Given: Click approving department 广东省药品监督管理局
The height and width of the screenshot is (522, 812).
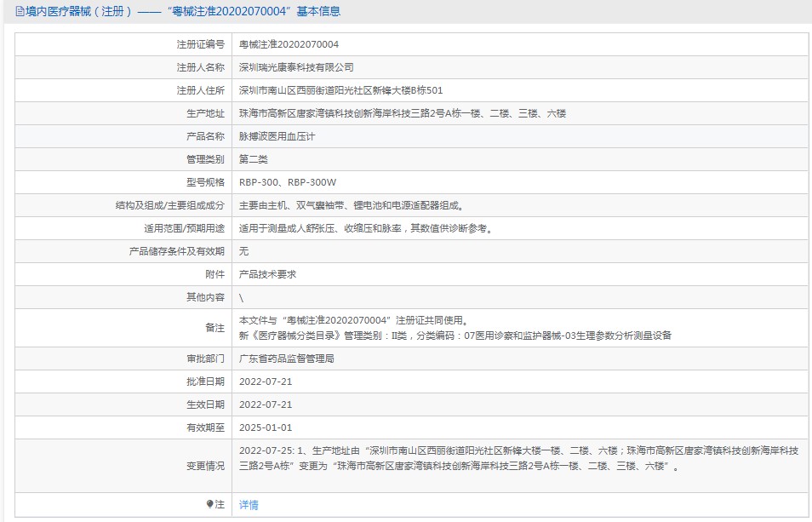Looking at the screenshot, I should pos(286,359).
